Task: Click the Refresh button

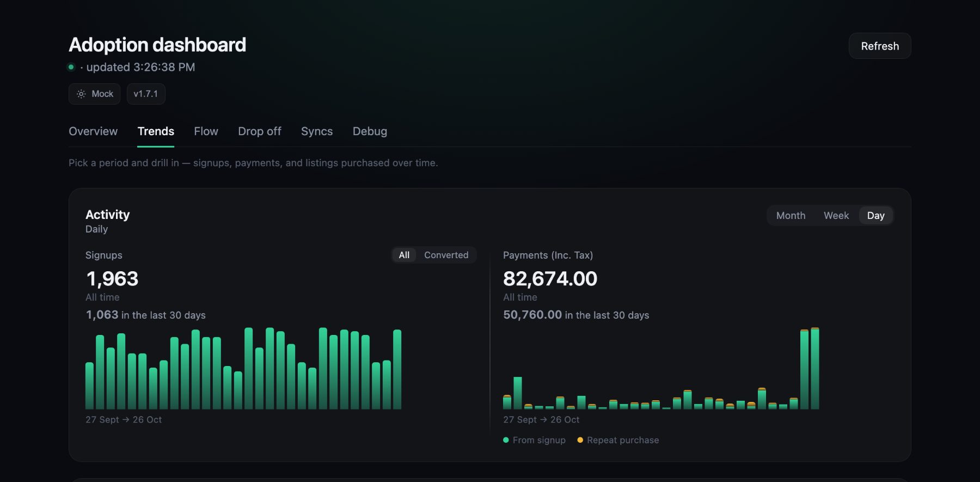Action: 880,46
